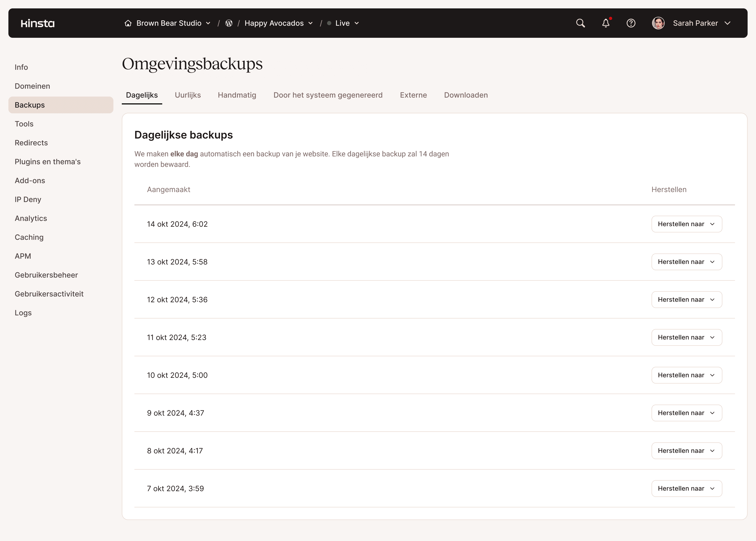
Task: Open the Handmatig backups tab
Action: (x=237, y=95)
